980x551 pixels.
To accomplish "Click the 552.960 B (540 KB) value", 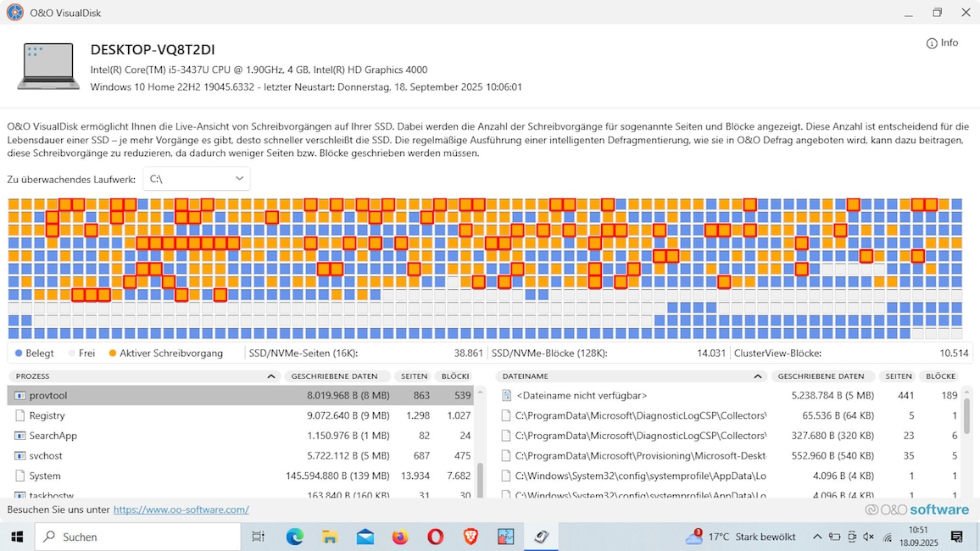I will coord(832,456).
